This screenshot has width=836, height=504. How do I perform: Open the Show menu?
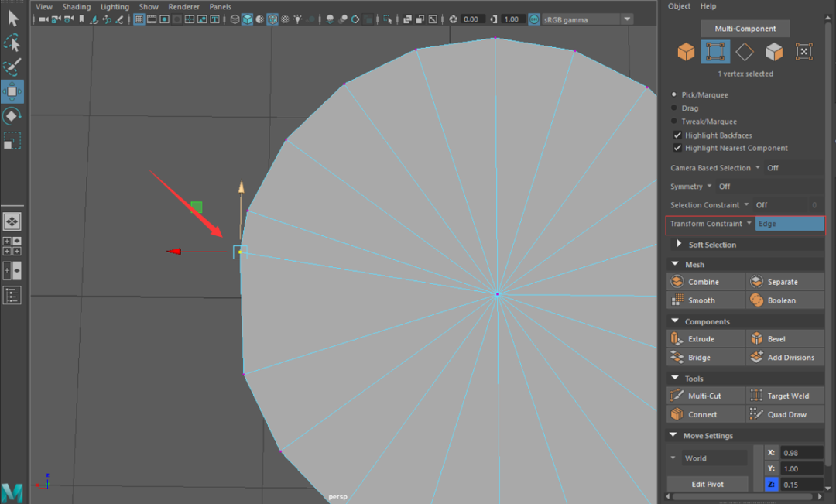[149, 6]
